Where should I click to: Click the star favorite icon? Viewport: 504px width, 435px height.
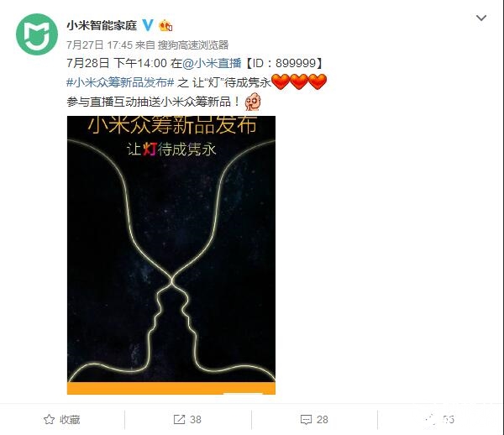50,419
